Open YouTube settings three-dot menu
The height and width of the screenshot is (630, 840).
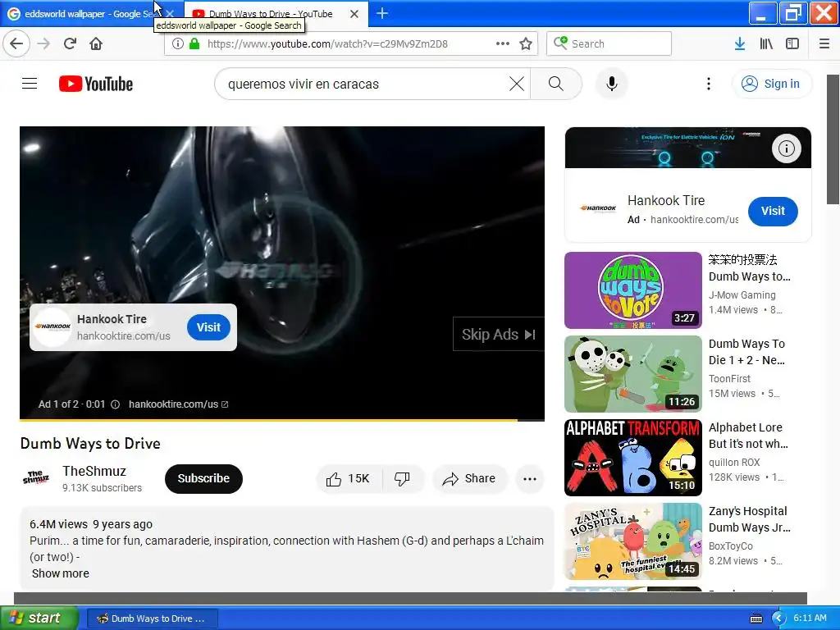point(708,84)
